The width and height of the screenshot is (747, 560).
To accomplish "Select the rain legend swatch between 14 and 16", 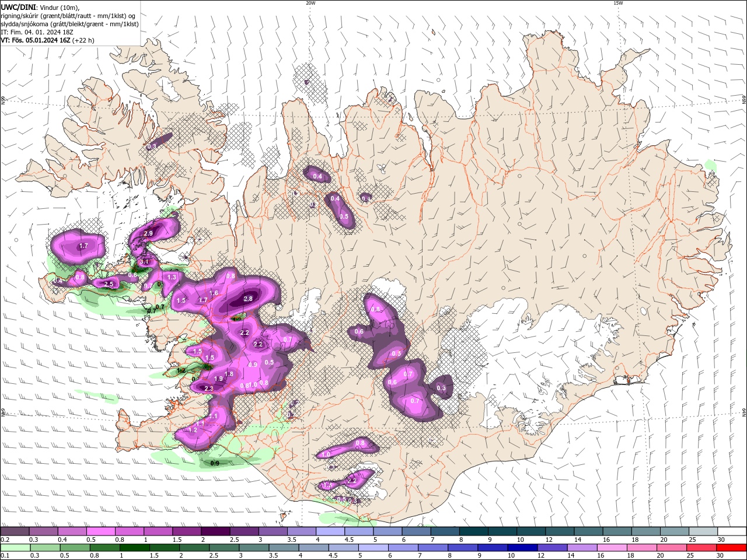I will pos(582,548).
